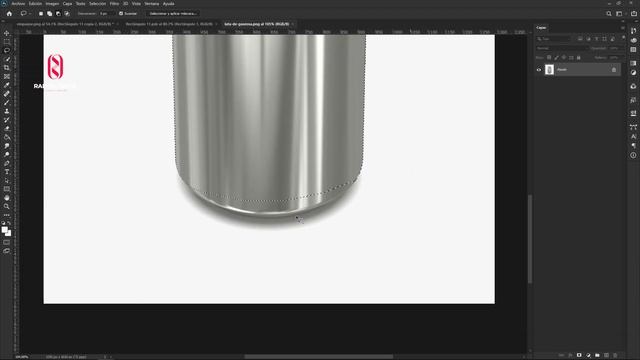Click Seleccionar y aplicar máscara button
Screen dimensions: 640x360
[173, 13]
